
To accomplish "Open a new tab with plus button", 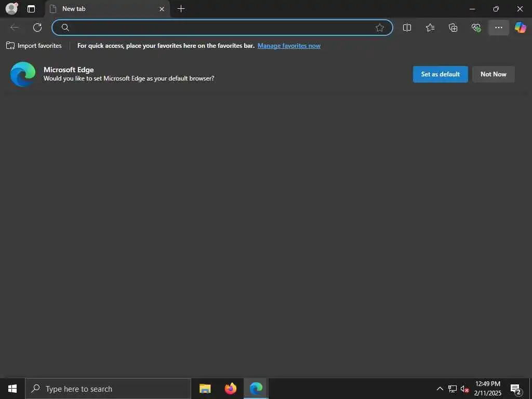I will (181, 9).
